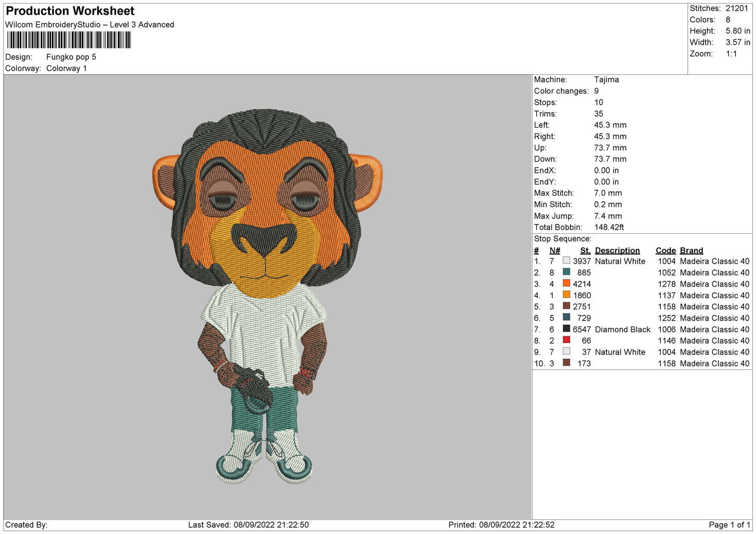Click the barcode under the worksheet title
This screenshot has width=756, height=534.
69,40
